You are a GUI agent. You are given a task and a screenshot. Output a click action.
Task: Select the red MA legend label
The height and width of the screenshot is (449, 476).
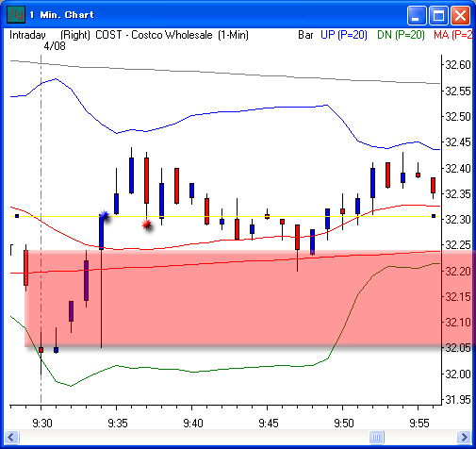pos(452,35)
